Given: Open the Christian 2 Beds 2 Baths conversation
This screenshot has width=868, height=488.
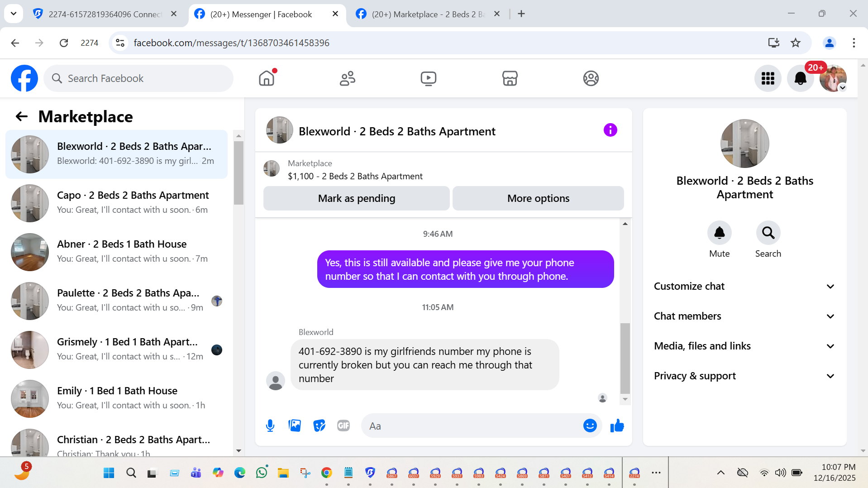Looking at the screenshot, I should (x=116, y=440).
